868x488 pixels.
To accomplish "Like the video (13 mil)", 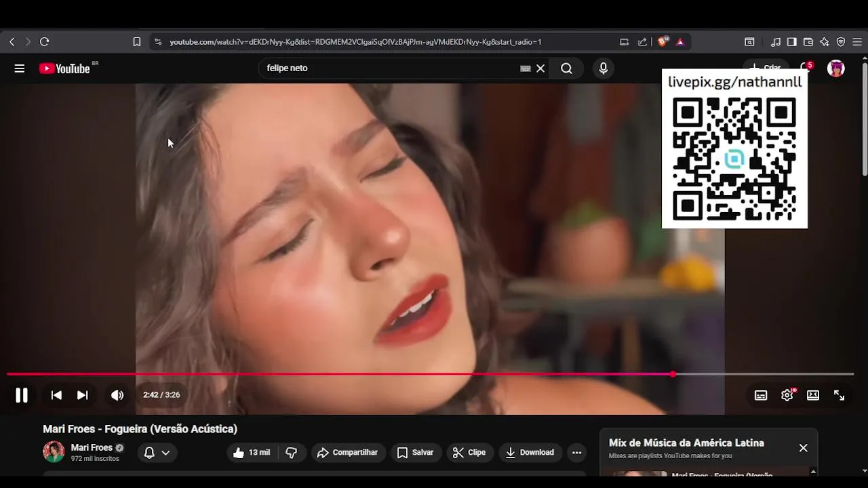I will (252, 453).
